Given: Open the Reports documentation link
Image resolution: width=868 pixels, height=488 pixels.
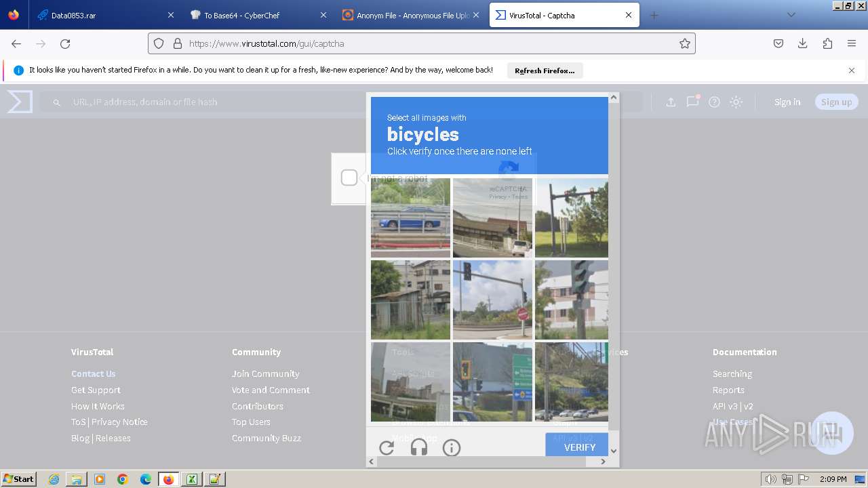Looking at the screenshot, I should click(728, 390).
